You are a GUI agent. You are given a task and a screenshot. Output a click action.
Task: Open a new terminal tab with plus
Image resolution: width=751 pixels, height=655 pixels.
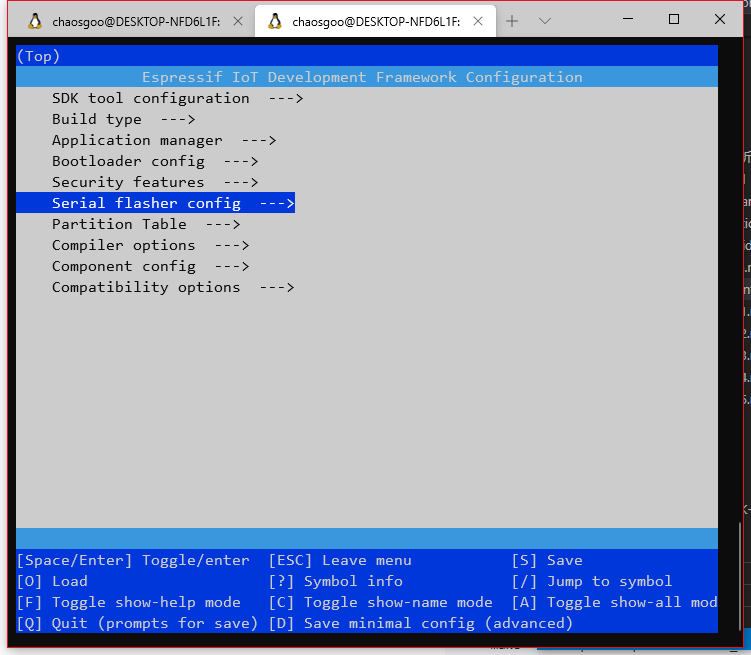[x=512, y=21]
